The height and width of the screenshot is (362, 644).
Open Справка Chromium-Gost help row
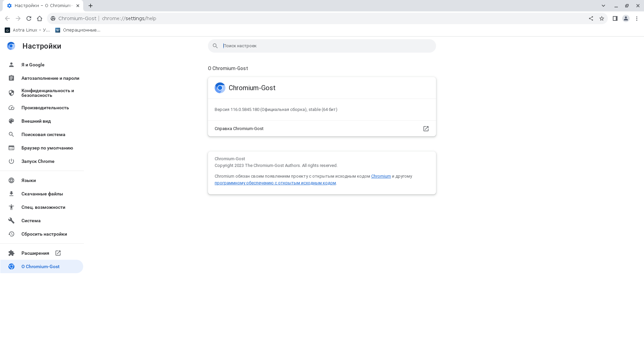coord(322,129)
